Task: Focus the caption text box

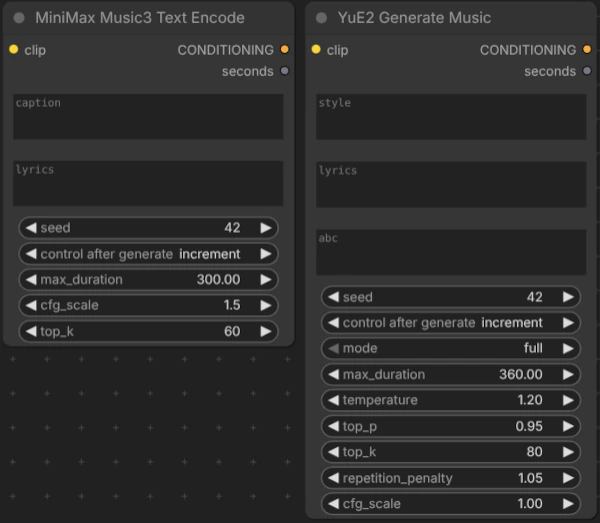Action: [148, 116]
